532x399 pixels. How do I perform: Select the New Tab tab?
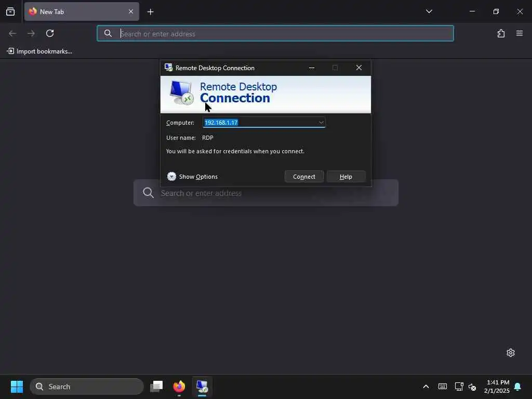click(x=82, y=12)
